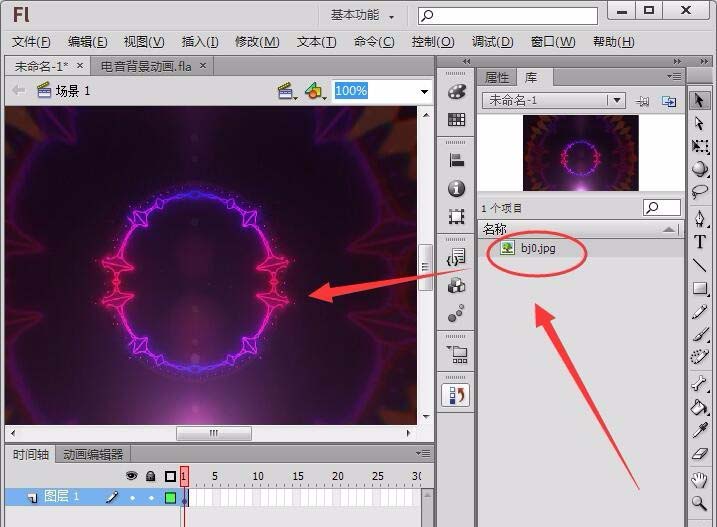Open the Info panel icon
Image resolution: width=717 pixels, height=527 pixels.
coord(456,188)
